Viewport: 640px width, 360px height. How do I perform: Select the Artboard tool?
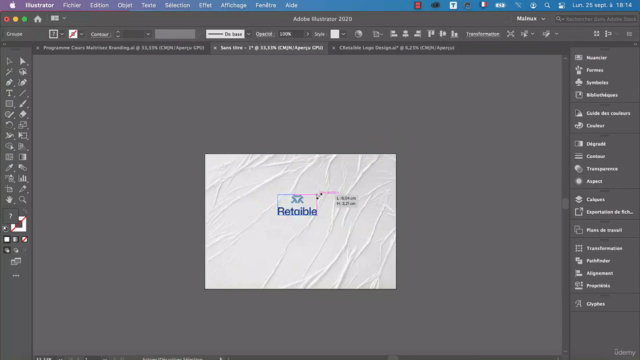pyautogui.click(x=9, y=189)
